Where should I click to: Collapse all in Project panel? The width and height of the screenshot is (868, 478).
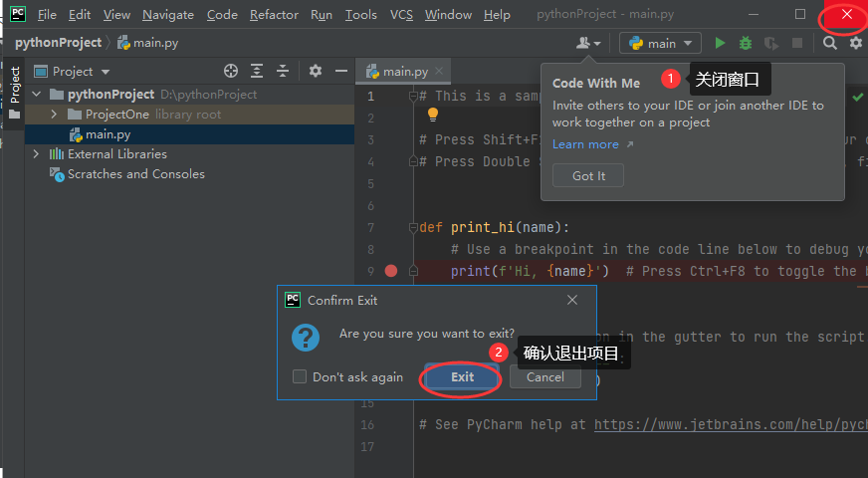[283, 71]
